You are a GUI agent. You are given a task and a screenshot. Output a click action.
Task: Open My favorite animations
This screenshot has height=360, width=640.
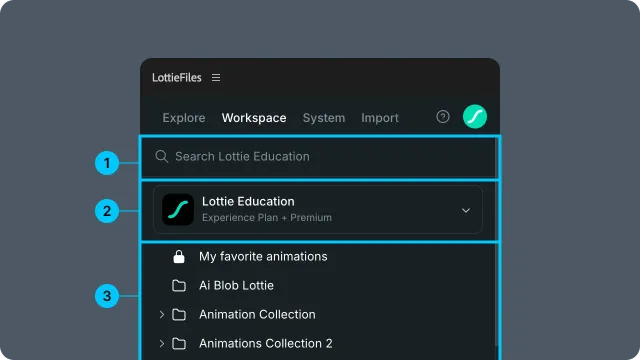(x=263, y=257)
